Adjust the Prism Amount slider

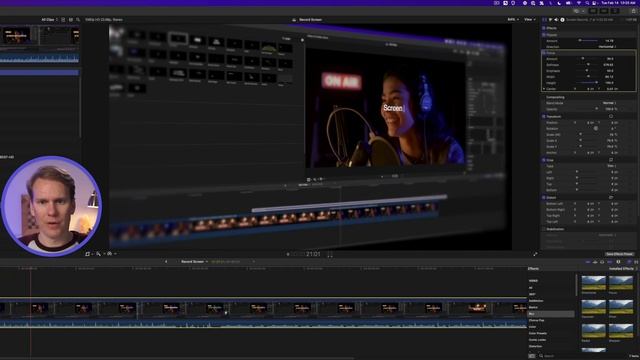pos(588,41)
